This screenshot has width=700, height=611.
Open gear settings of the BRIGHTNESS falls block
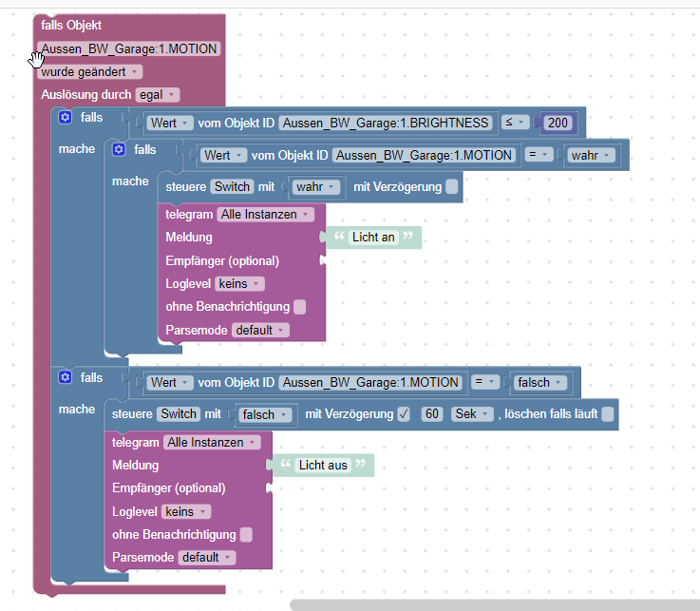pyautogui.click(x=66, y=118)
